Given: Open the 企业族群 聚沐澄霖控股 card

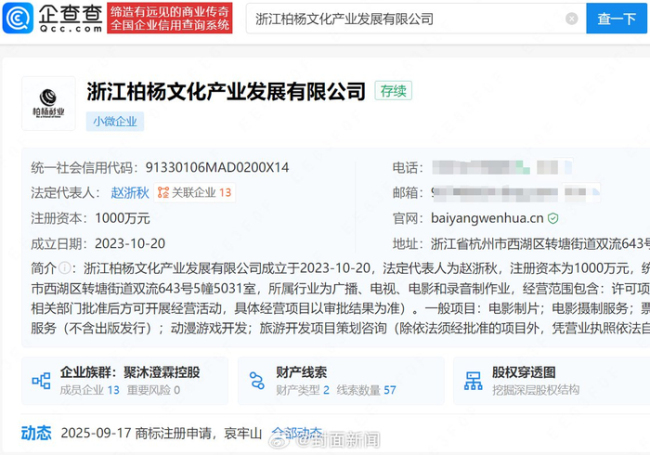Looking at the screenshot, I should pyautogui.click(x=125, y=381).
